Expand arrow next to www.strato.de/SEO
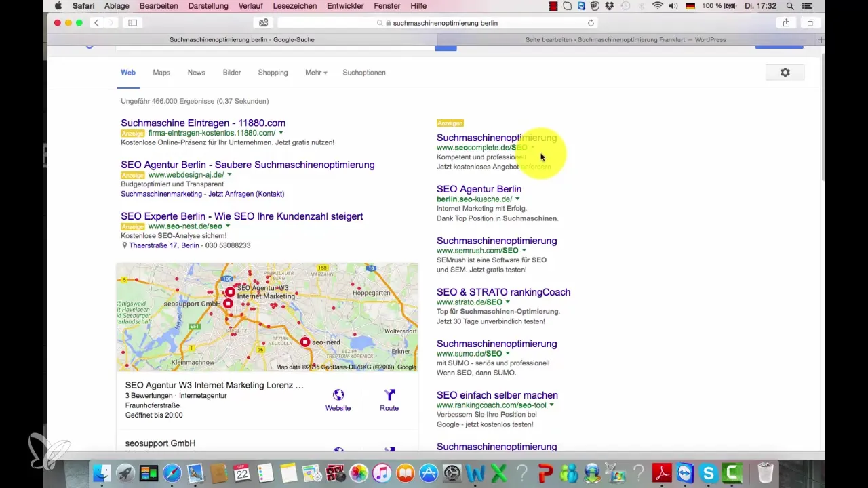868x488 pixels. (x=508, y=302)
